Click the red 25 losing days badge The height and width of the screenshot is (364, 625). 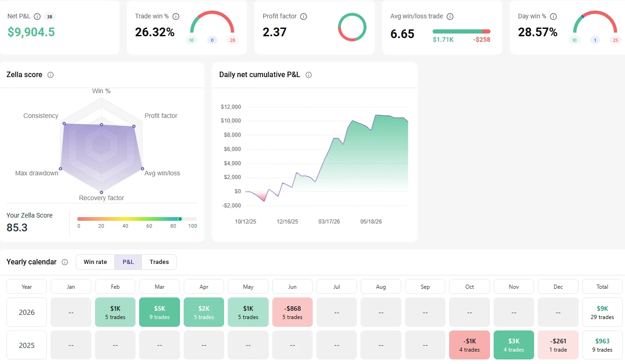tap(615, 40)
